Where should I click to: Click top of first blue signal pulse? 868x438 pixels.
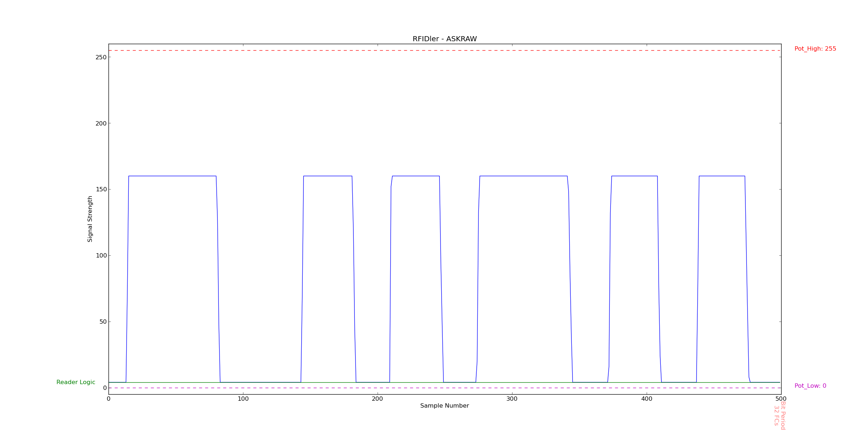[172, 176]
